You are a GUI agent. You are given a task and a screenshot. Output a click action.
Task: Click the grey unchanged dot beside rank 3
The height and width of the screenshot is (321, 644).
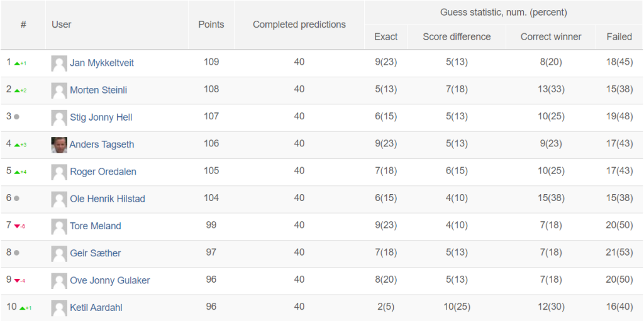[x=16, y=117]
